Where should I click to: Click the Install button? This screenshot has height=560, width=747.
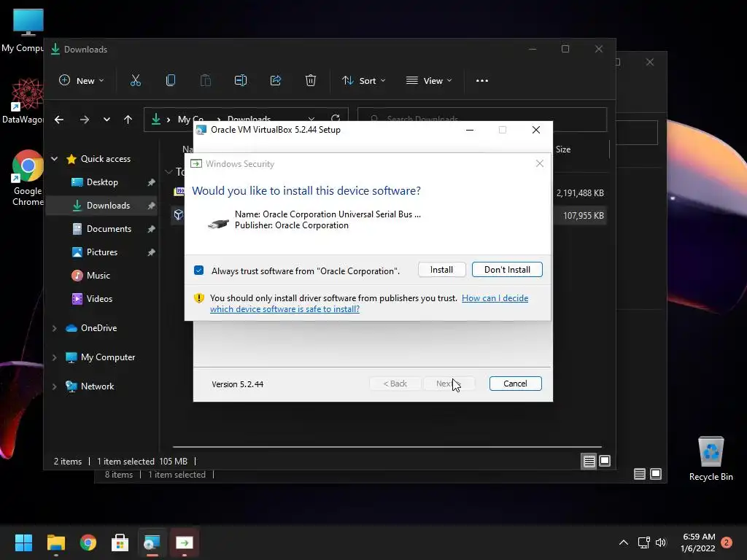441,270
